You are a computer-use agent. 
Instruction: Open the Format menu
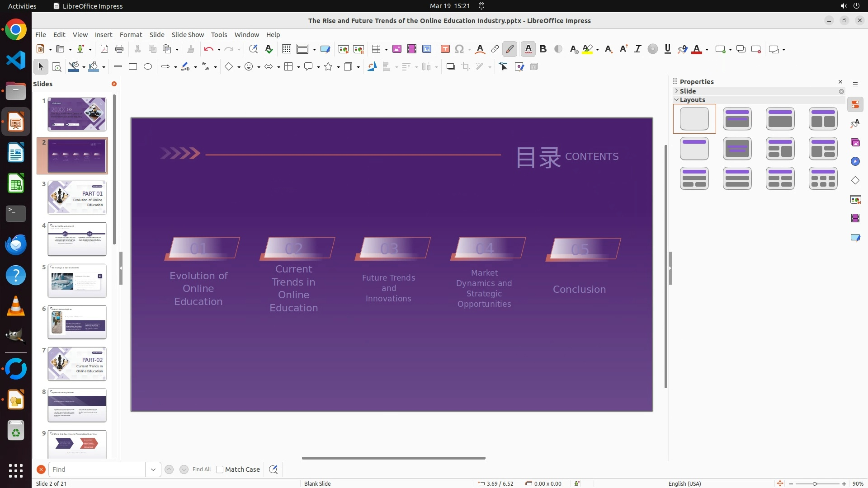[131, 35]
